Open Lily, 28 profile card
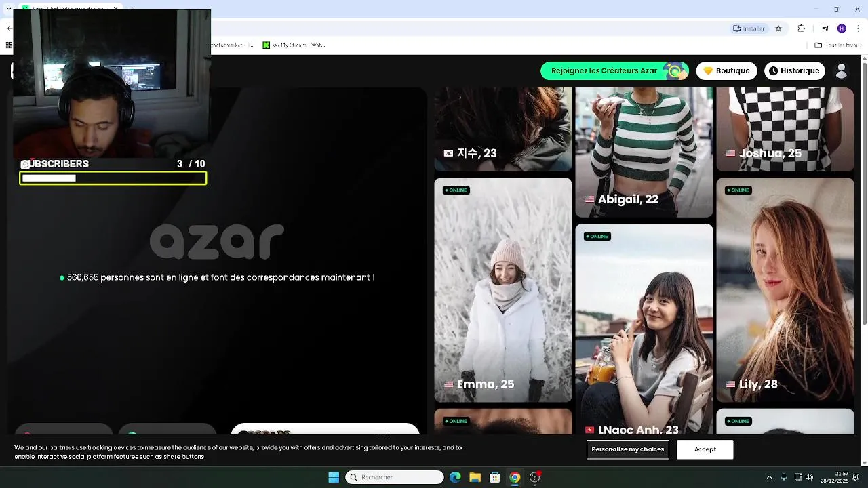The image size is (868, 488). pyautogui.click(x=785, y=290)
